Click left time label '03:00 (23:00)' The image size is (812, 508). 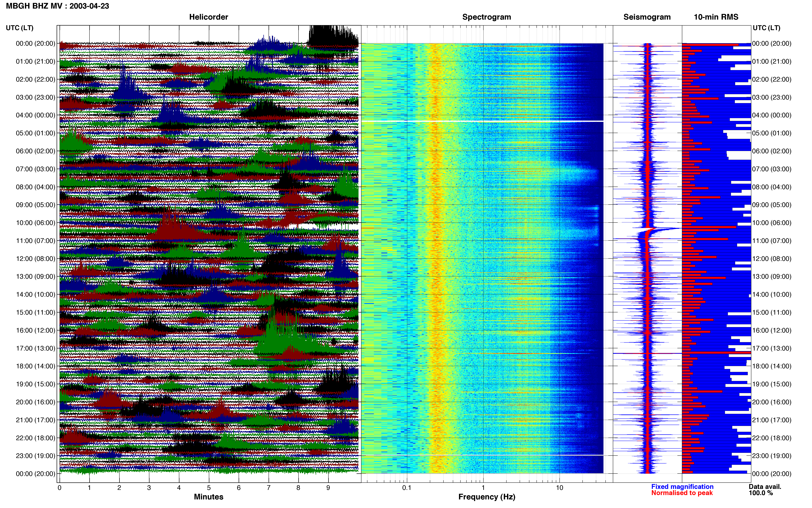(x=35, y=97)
